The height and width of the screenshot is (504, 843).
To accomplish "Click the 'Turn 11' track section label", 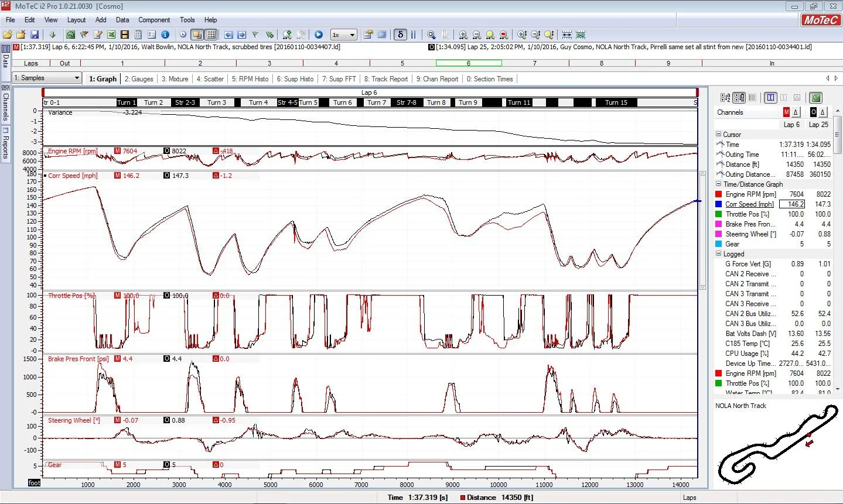I will click(519, 102).
